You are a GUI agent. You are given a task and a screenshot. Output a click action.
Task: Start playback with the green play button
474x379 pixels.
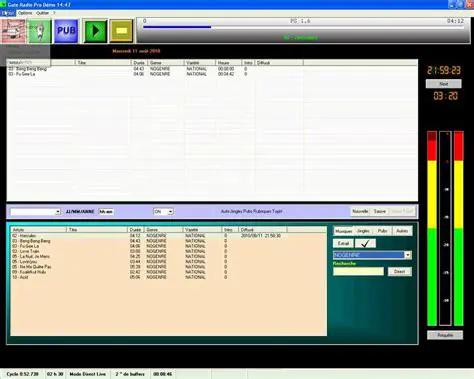(x=95, y=31)
